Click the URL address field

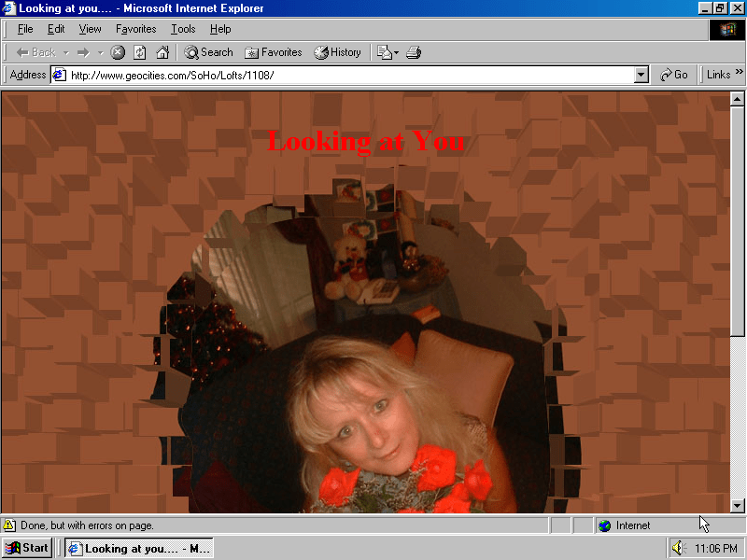click(x=345, y=75)
